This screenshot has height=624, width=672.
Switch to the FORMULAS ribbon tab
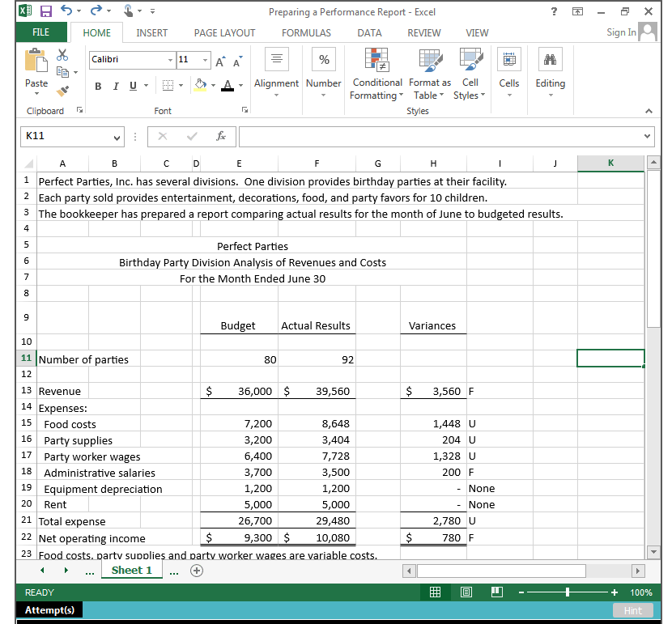pyautogui.click(x=306, y=33)
